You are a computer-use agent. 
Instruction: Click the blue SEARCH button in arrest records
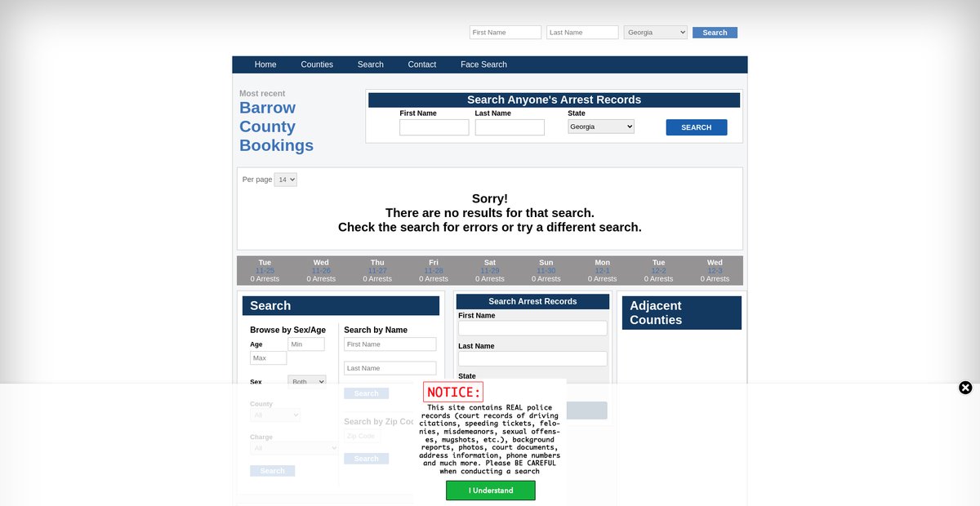coord(696,127)
